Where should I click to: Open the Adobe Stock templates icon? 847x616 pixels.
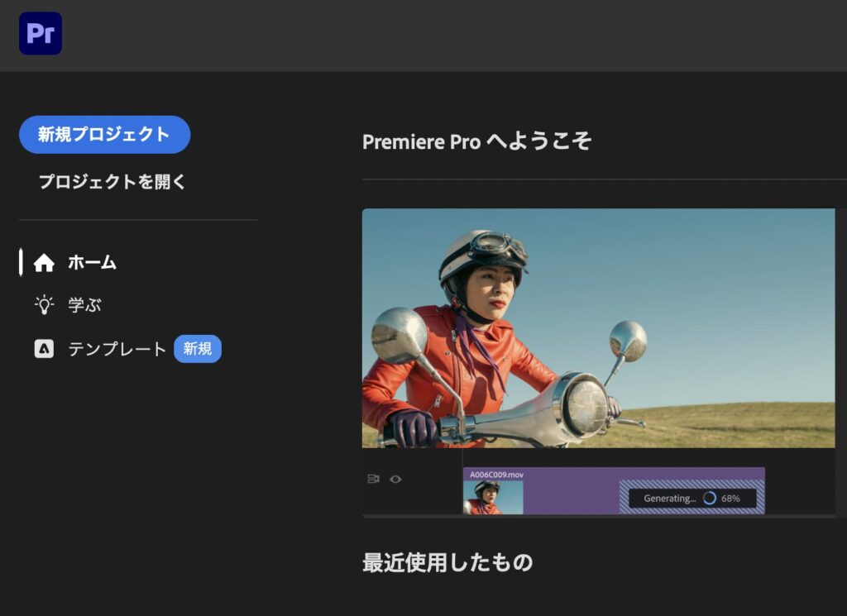tap(44, 349)
